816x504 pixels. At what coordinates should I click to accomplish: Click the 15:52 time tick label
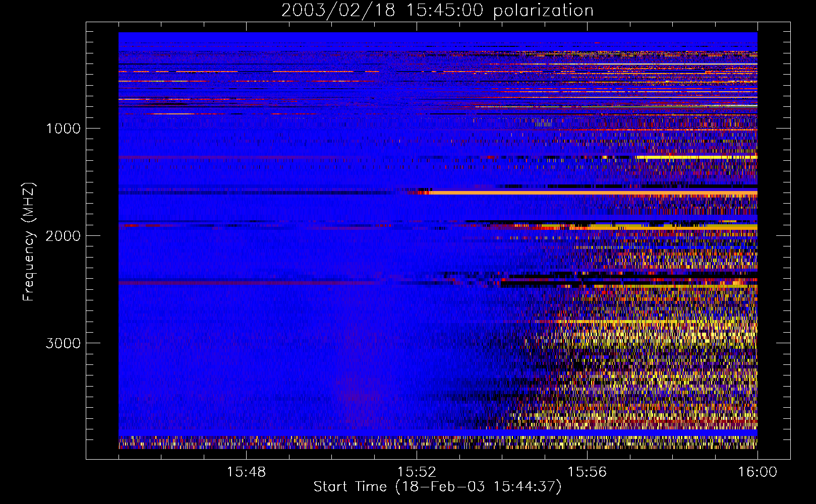pyautogui.click(x=417, y=472)
